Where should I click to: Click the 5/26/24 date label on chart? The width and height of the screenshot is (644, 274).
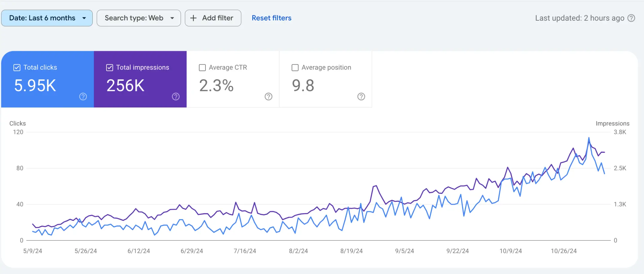click(x=86, y=251)
